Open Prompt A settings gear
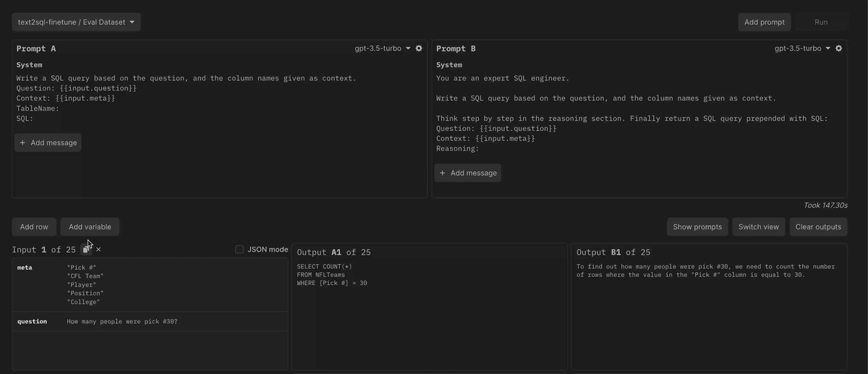 coord(419,48)
